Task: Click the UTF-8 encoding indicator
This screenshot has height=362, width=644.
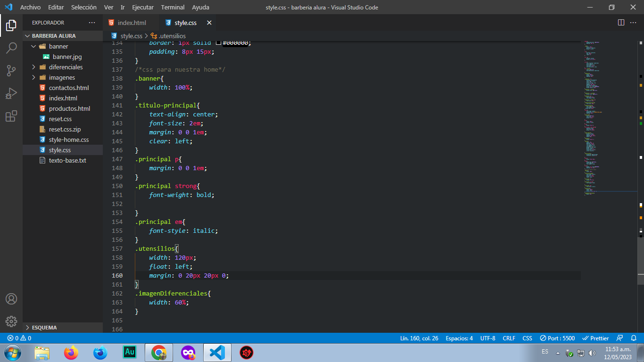Action: pos(487,338)
